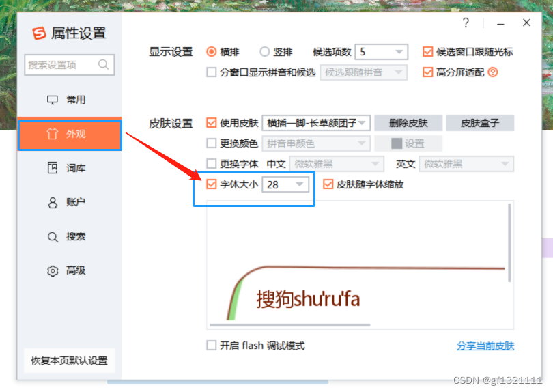Switch to the 搜索 section

70,237
